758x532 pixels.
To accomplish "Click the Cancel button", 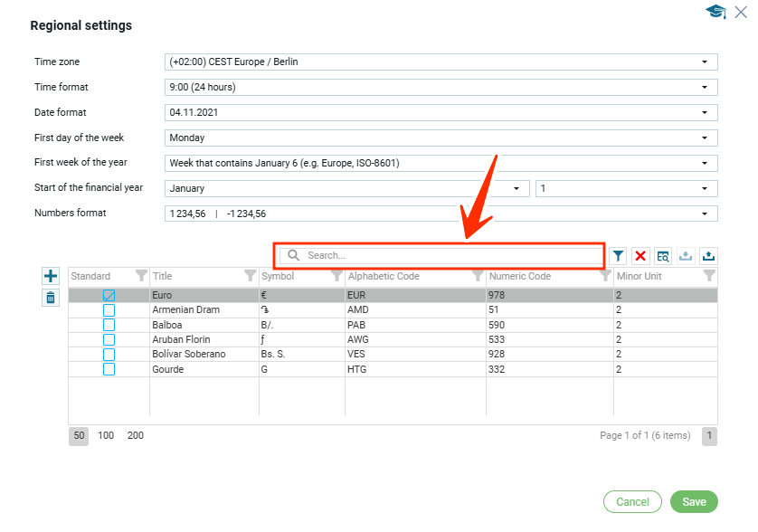I will coord(632,502).
